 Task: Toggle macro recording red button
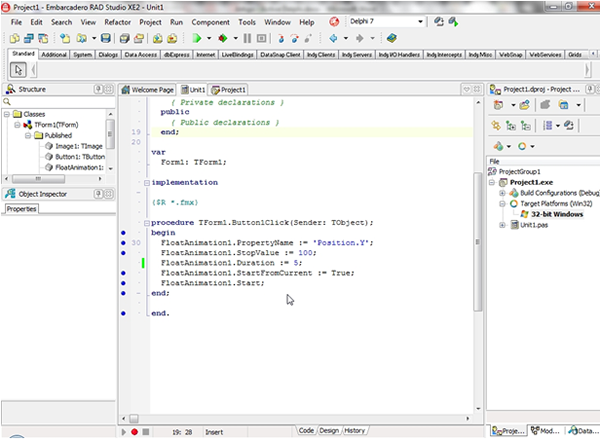point(134,432)
